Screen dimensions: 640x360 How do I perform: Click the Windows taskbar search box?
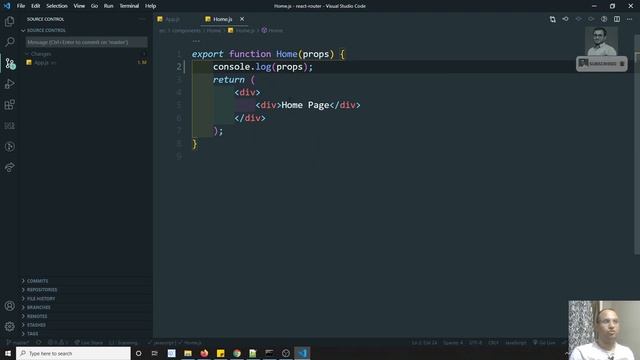click(73, 353)
